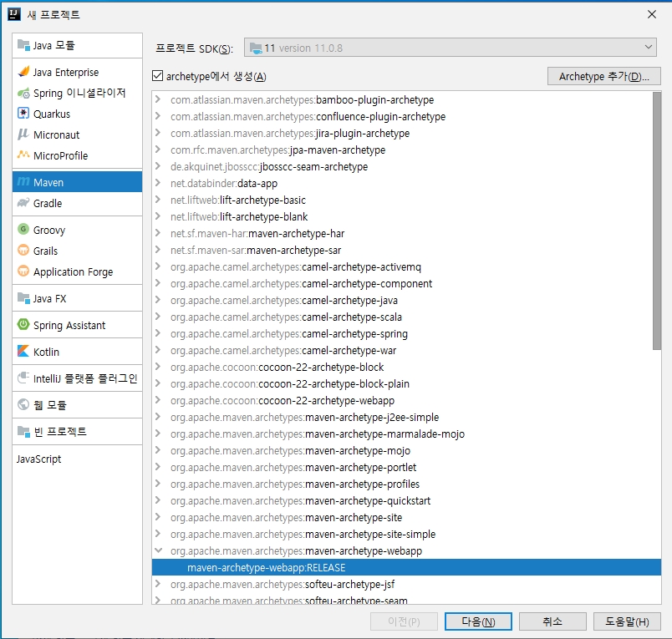Viewport: 672px width, 639px height.
Task: Select maven-archetype-portlet row
Action: coord(403,467)
